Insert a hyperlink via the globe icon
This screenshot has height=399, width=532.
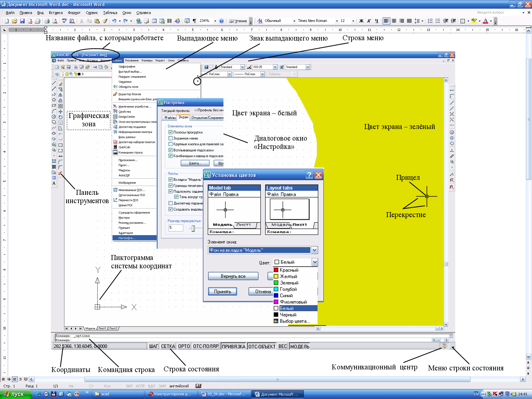point(139,21)
